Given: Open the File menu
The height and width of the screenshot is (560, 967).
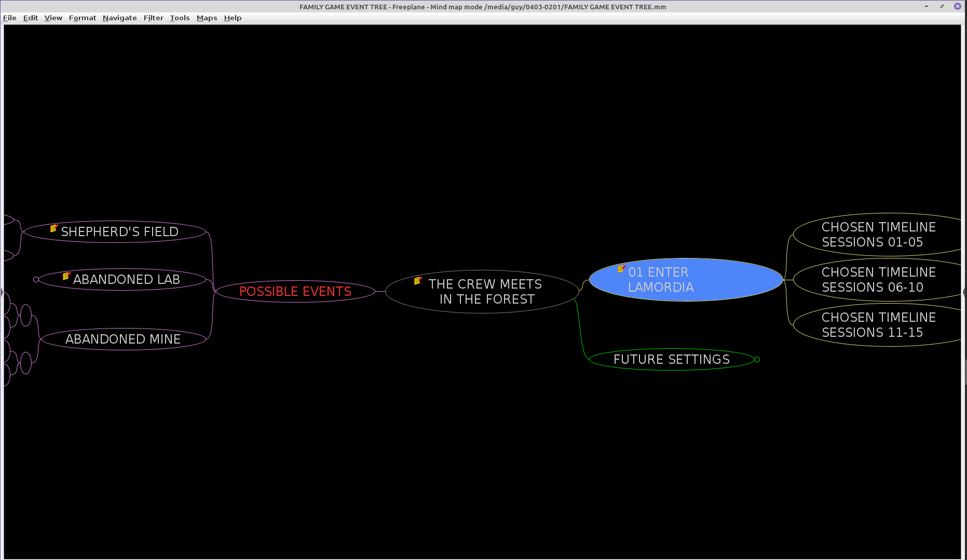Looking at the screenshot, I should coord(9,18).
